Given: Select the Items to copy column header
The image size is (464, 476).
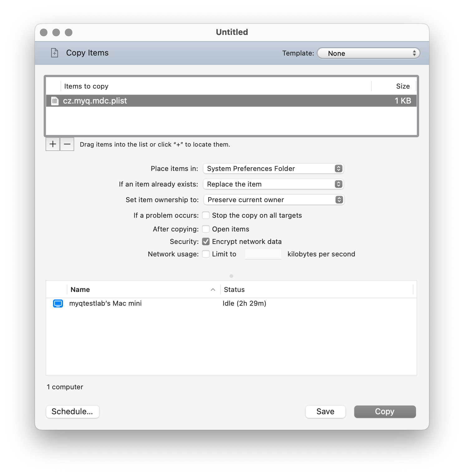Looking at the screenshot, I should [x=86, y=86].
